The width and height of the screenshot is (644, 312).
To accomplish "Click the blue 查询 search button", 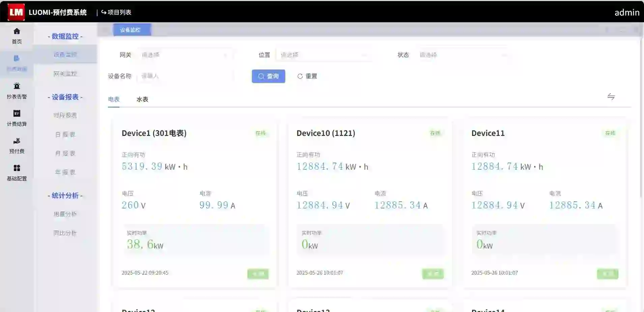I will pyautogui.click(x=268, y=76).
